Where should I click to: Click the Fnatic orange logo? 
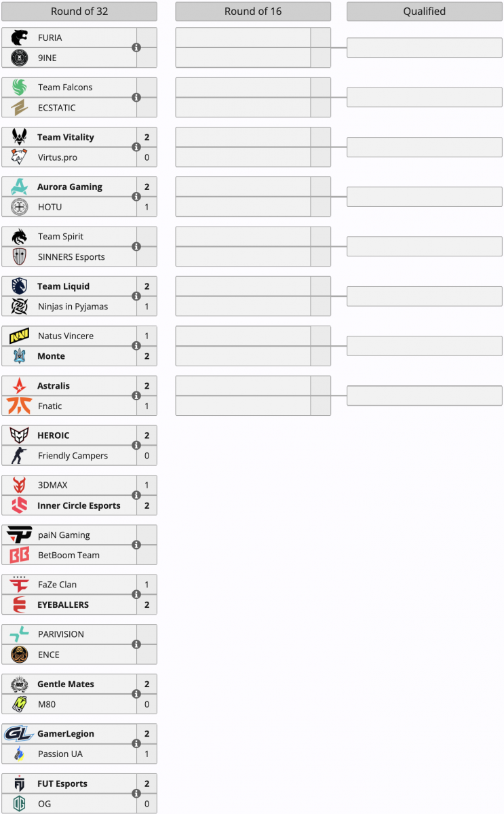(x=19, y=406)
